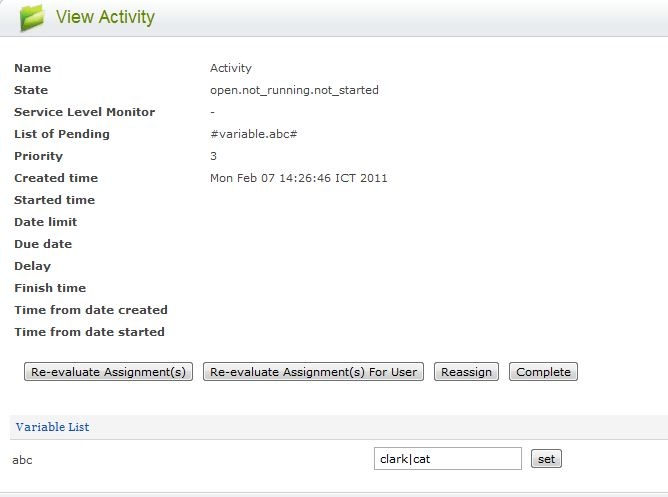Click the green folder View Activity icon
668x497 pixels.
tap(32, 18)
